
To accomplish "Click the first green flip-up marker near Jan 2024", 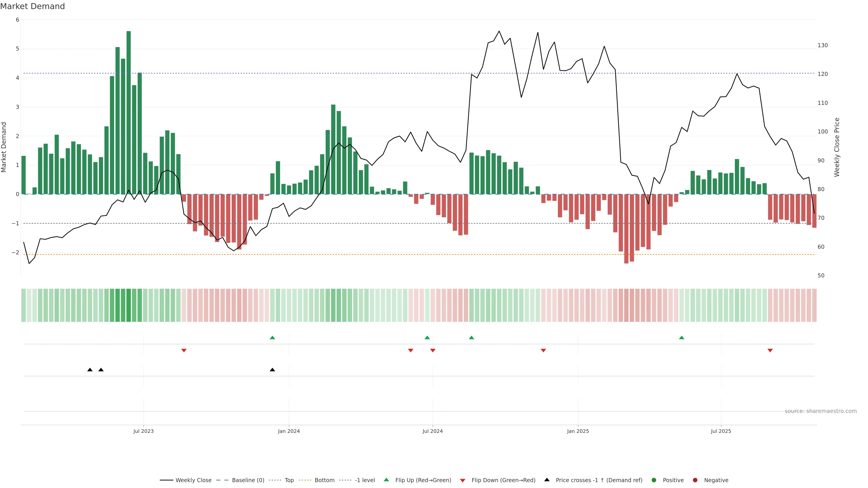I will (x=273, y=338).
